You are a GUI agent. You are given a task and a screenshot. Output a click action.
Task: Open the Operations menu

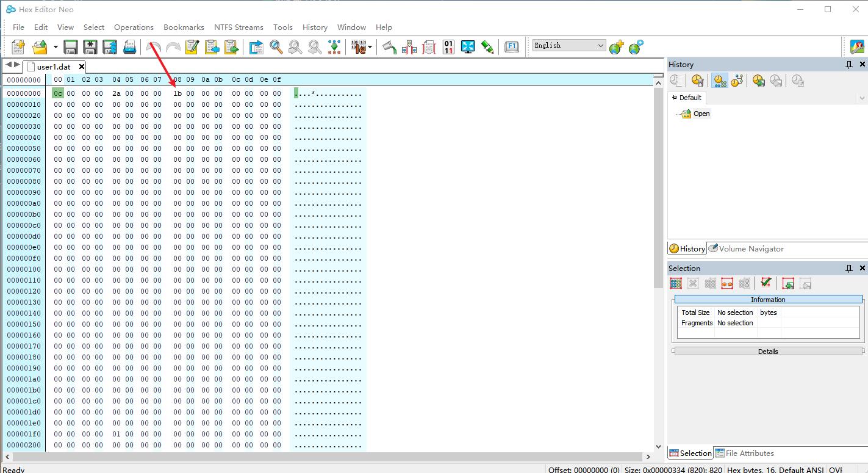(x=134, y=27)
